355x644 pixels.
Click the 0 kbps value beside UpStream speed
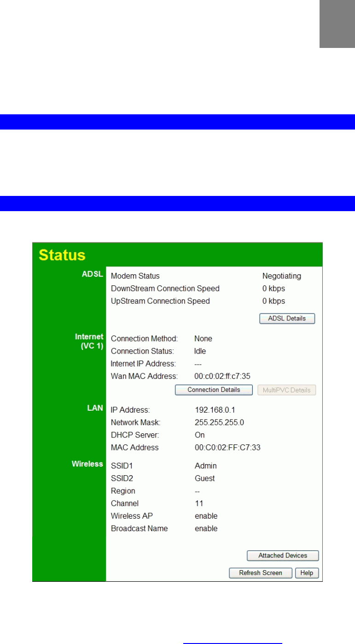click(x=274, y=301)
